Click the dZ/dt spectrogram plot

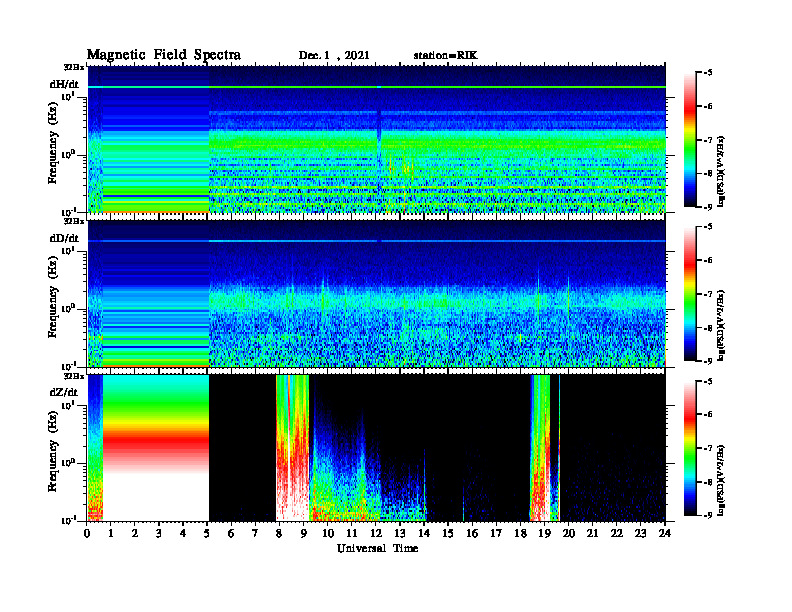coord(376,447)
